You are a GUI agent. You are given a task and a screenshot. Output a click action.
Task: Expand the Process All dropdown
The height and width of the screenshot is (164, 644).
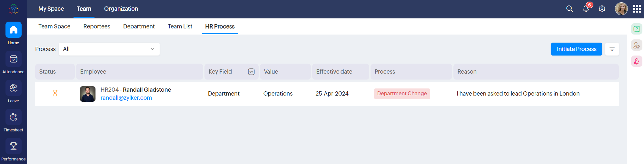(109, 49)
